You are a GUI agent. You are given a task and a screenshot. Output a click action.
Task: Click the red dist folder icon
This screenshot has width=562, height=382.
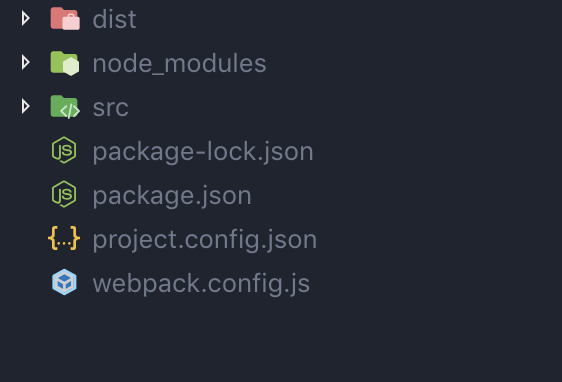65,19
